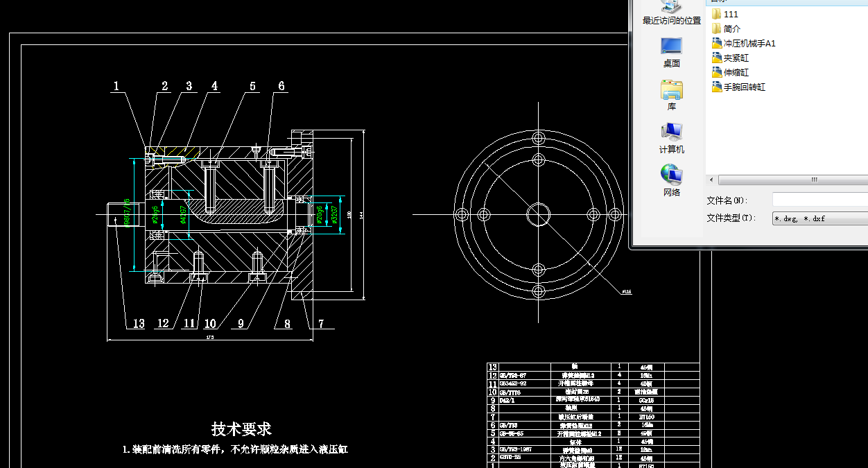868x468 pixels.
Task: Open Libraries (库) in dialog sidebar
Action: (671, 96)
